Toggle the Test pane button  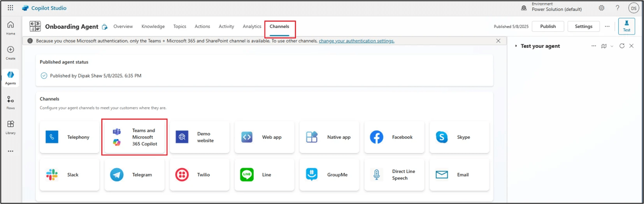point(626,26)
